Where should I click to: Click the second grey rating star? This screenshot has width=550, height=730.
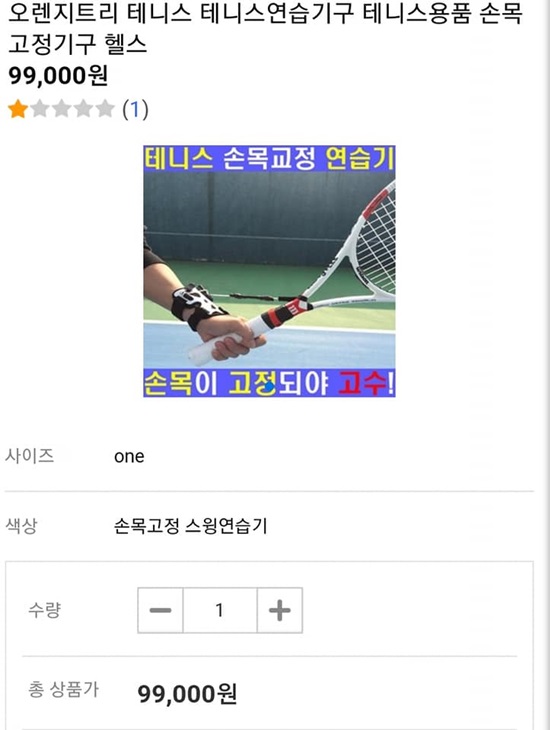(x=40, y=109)
